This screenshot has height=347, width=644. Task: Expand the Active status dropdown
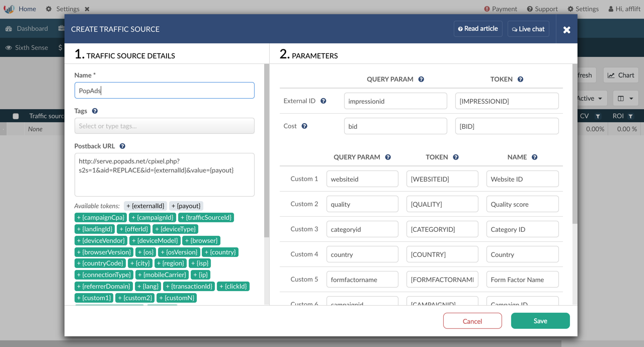[x=589, y=99]
